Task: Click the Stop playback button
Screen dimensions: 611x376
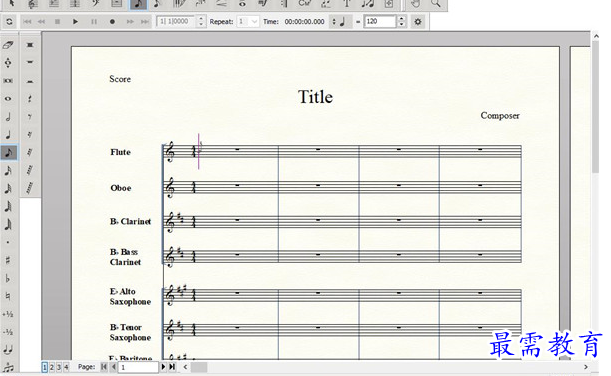Action: (x=57, y=22)
